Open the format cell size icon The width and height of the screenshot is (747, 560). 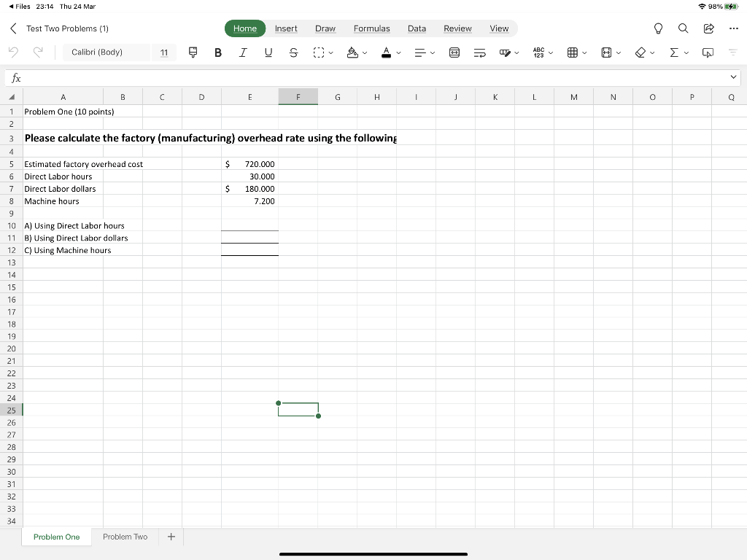(x=606, y=52)
